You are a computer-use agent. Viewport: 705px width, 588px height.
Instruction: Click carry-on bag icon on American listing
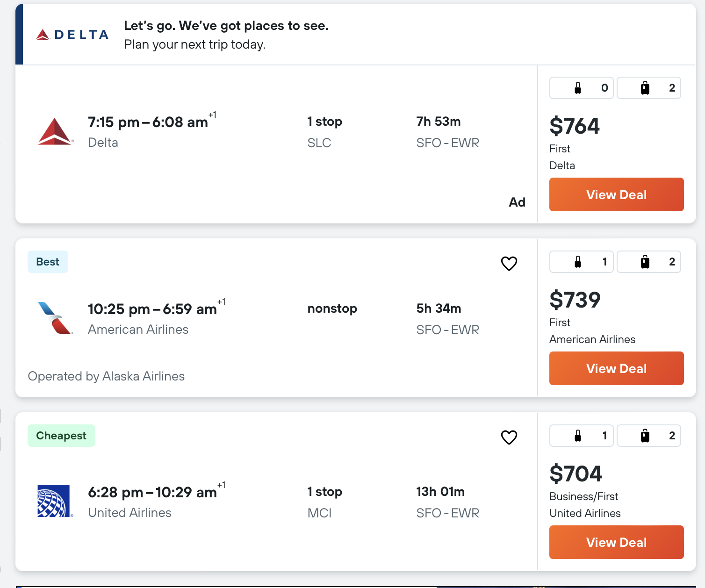[x=578, y=262]
